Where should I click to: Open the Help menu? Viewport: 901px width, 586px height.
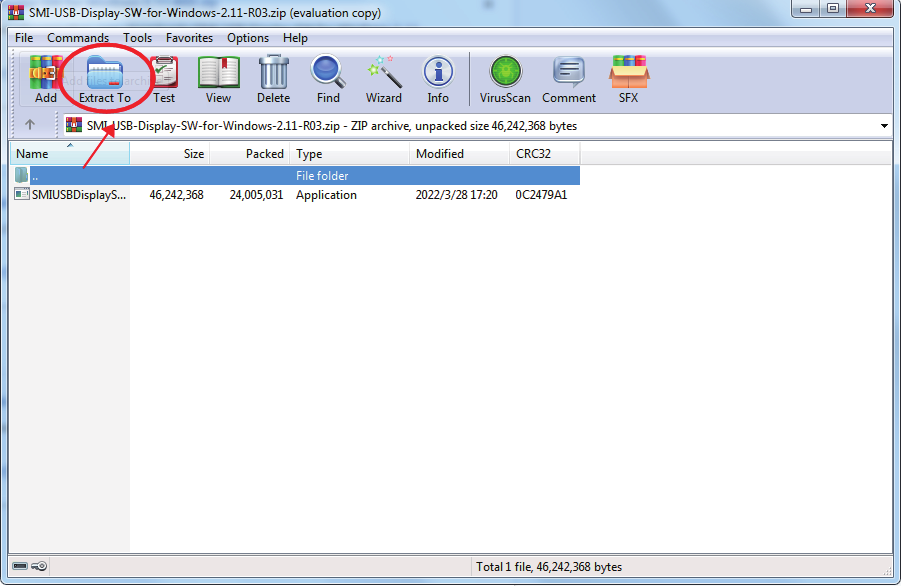pos(295,38)
